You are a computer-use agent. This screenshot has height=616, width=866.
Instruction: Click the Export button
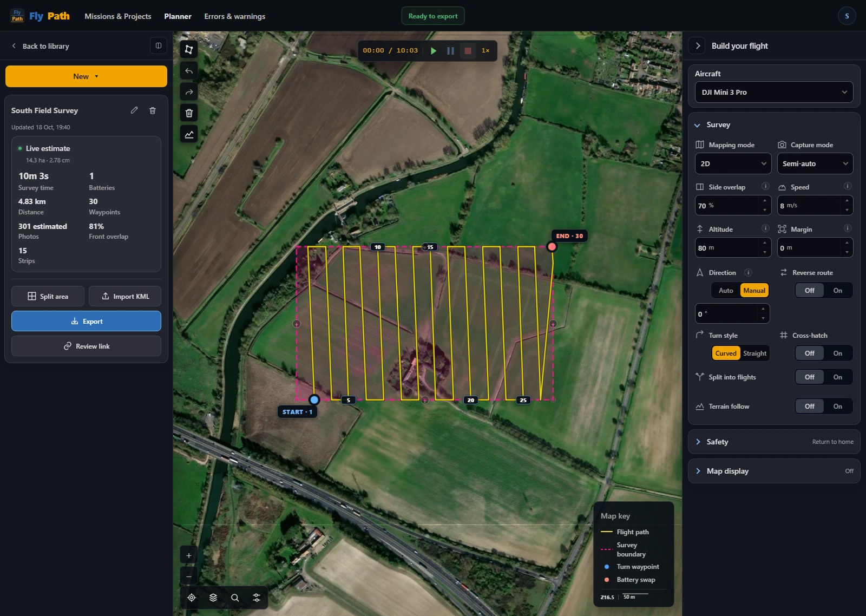click(86, 321)
